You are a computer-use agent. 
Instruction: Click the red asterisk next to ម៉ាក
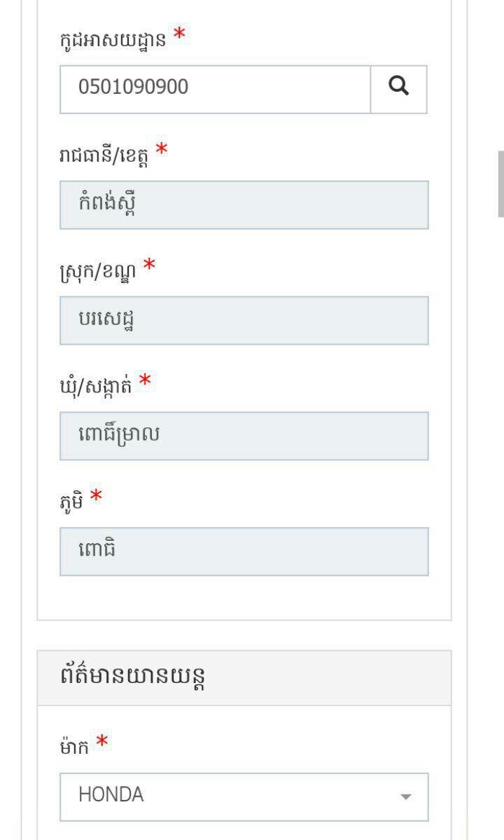point(102,743)
